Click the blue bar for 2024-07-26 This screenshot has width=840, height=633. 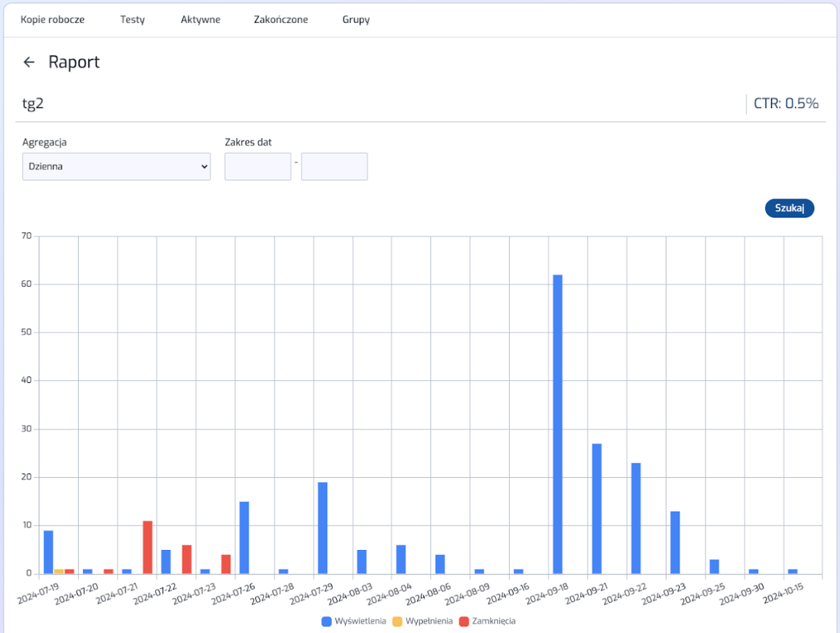[244, 537]
